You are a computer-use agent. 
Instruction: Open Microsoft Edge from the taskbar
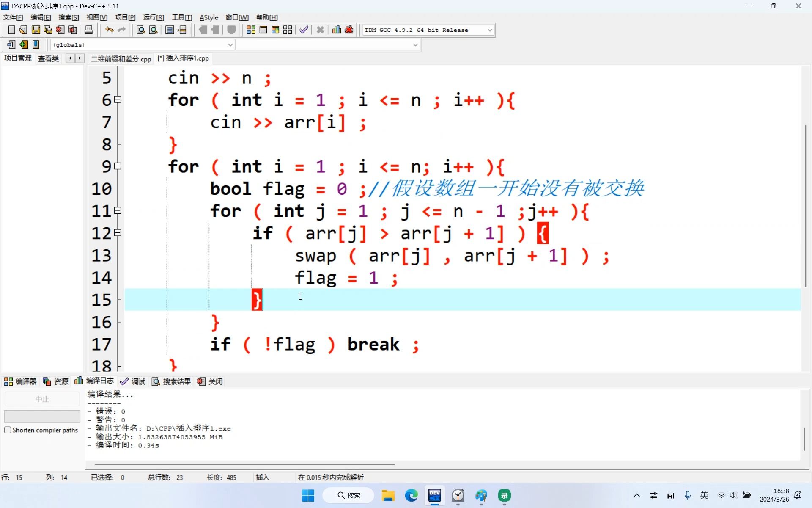tap(411, 495)
